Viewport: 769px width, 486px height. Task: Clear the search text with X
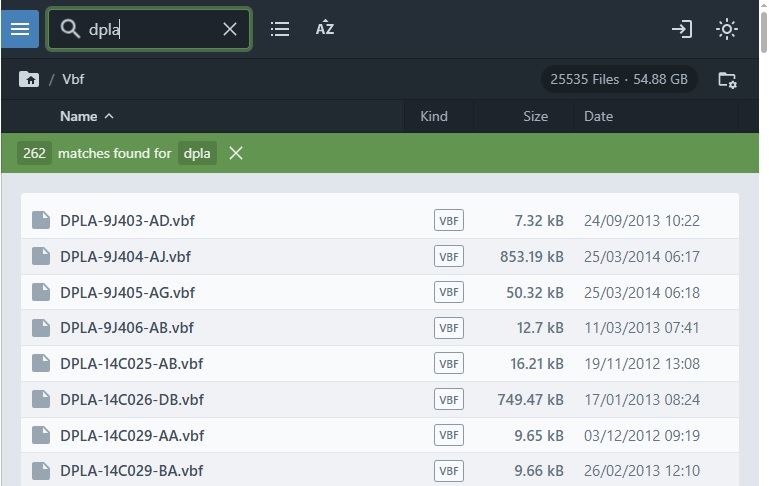pyautogui.click(x=230, y=29)
